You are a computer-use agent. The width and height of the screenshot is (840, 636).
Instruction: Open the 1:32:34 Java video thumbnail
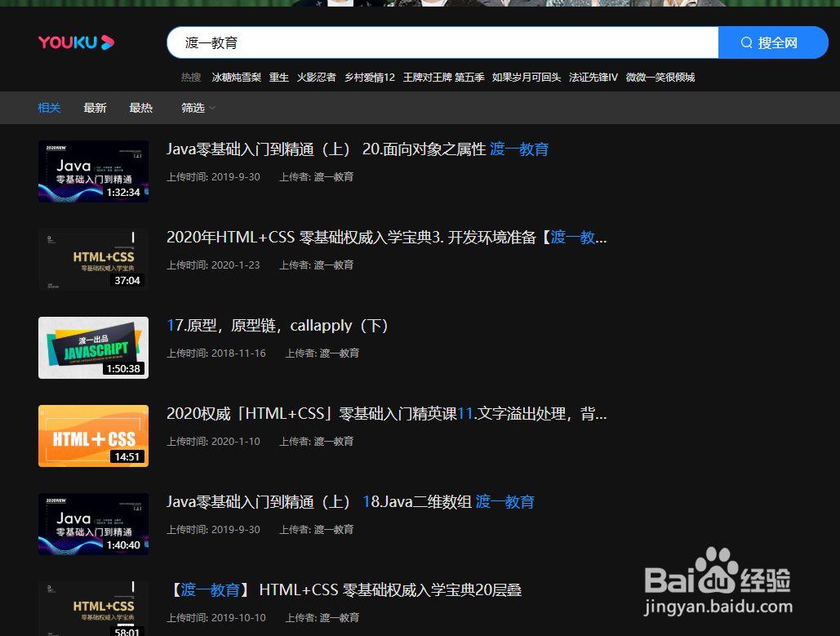click(93, 171)
